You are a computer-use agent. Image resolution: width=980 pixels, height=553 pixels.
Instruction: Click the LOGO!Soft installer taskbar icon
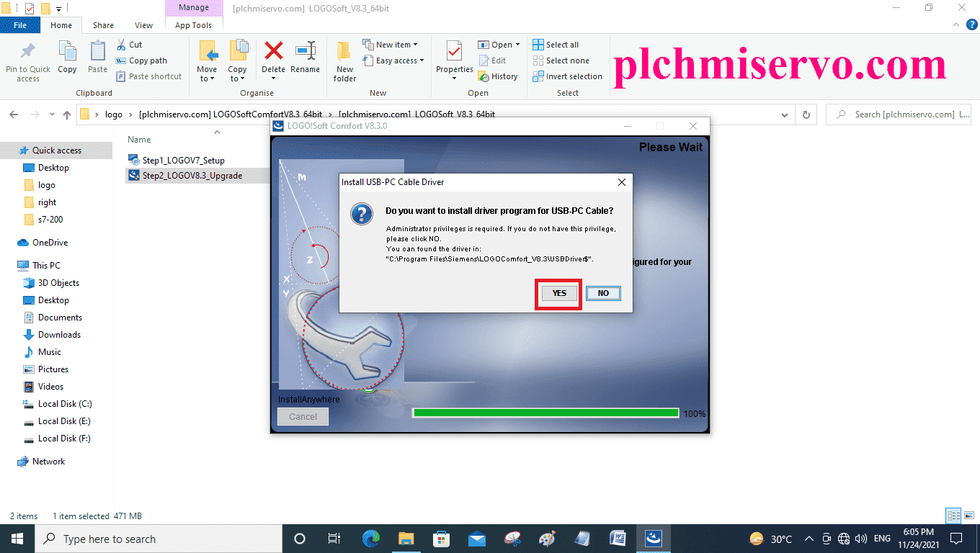654,539
